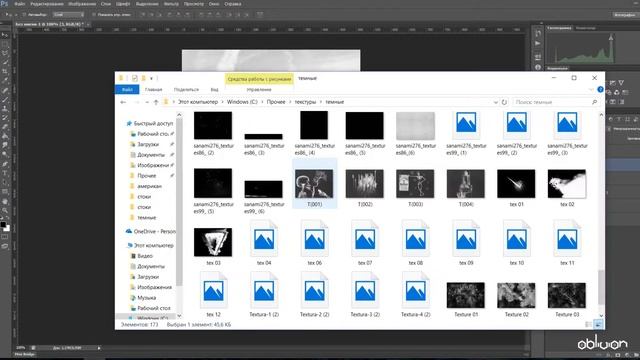
Task: Click 'Прочее' breadcrumb in address bar
Action: coord(276,102)
